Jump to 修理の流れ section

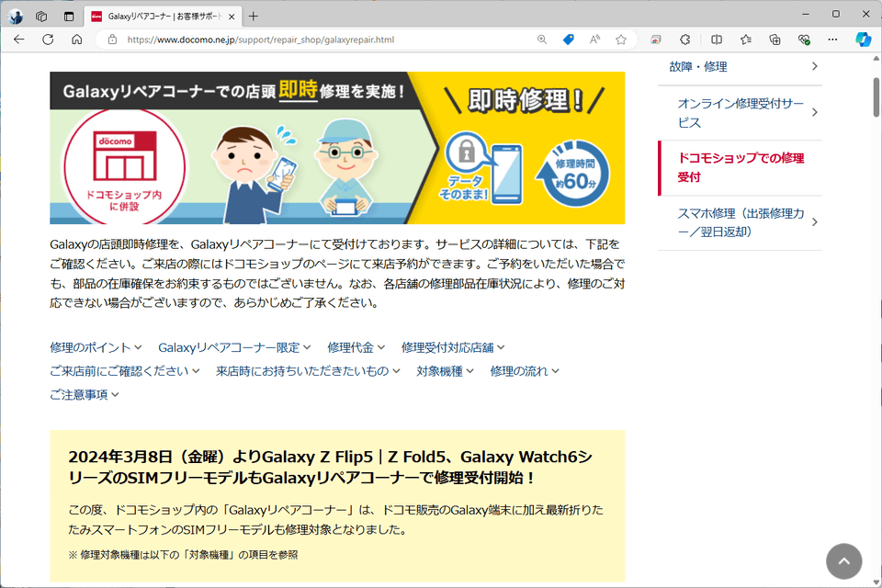(x=525, y=371)
